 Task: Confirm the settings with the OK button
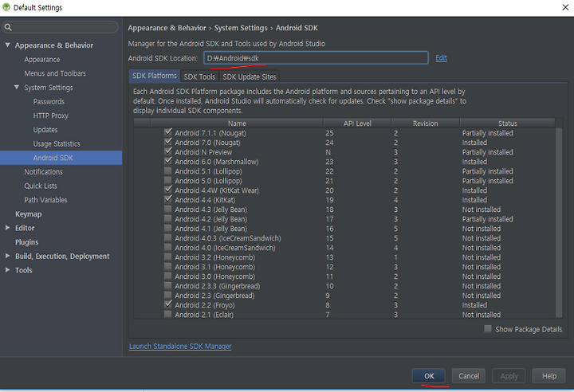pos(429,376)
